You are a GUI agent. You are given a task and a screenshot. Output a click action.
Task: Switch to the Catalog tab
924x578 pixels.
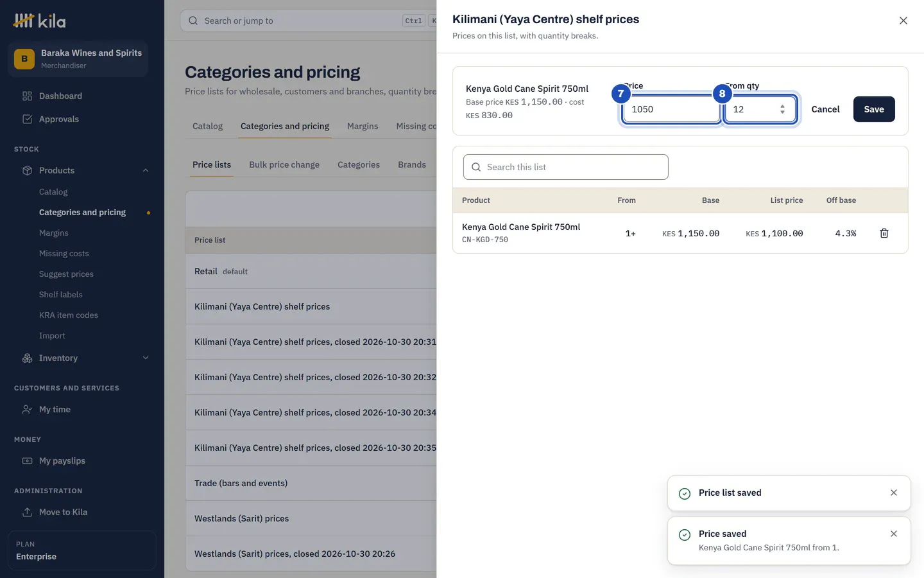click(207, 126)
